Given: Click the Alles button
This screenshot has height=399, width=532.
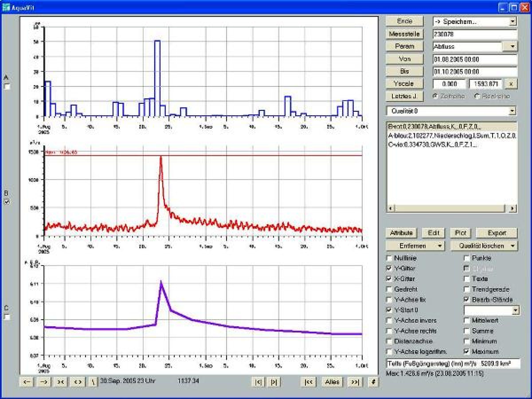Looking at the screenshot, I should tap(332, 382).
